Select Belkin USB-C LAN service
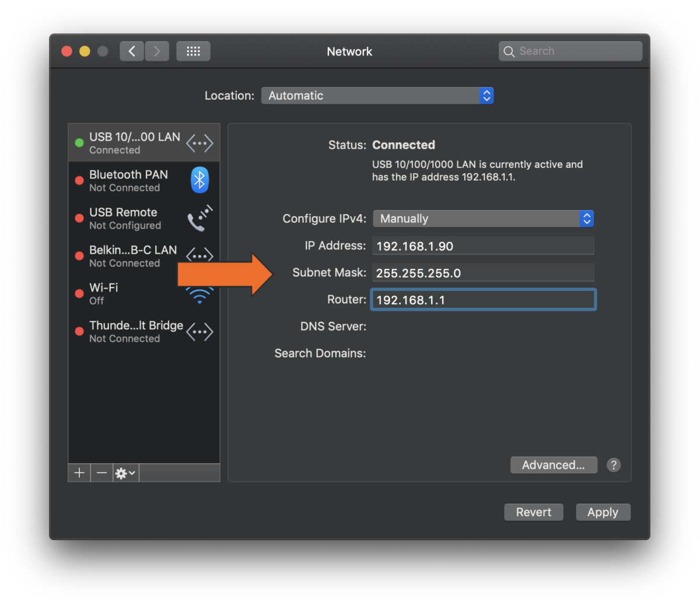This screenshot has width=700, height=606. (133, 256)
